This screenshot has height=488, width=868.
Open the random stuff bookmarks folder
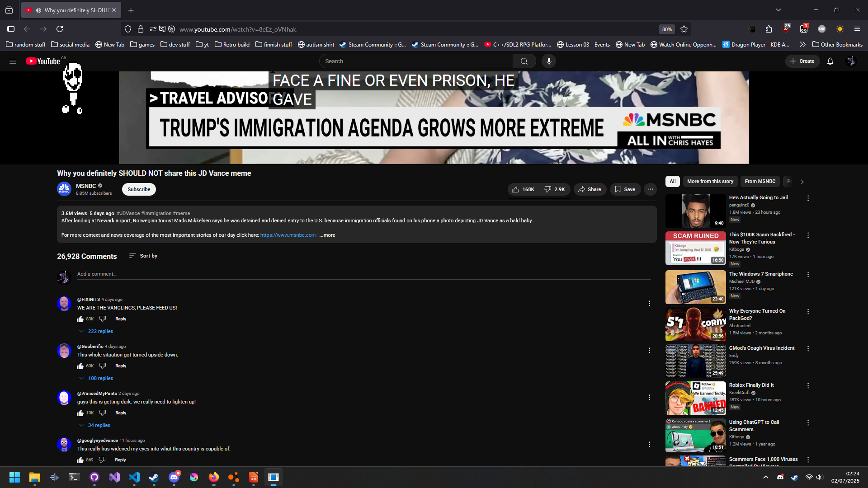[x=25, y=44]
